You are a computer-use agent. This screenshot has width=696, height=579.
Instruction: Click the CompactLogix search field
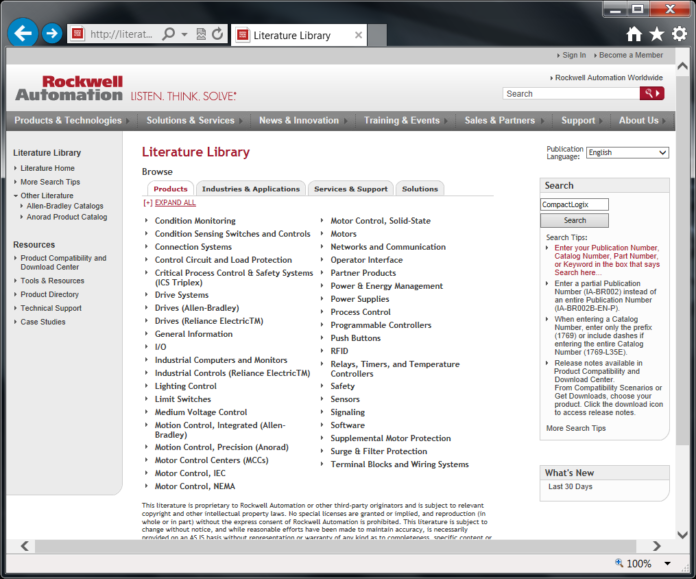pyautogui.click(x=574, y=204)
